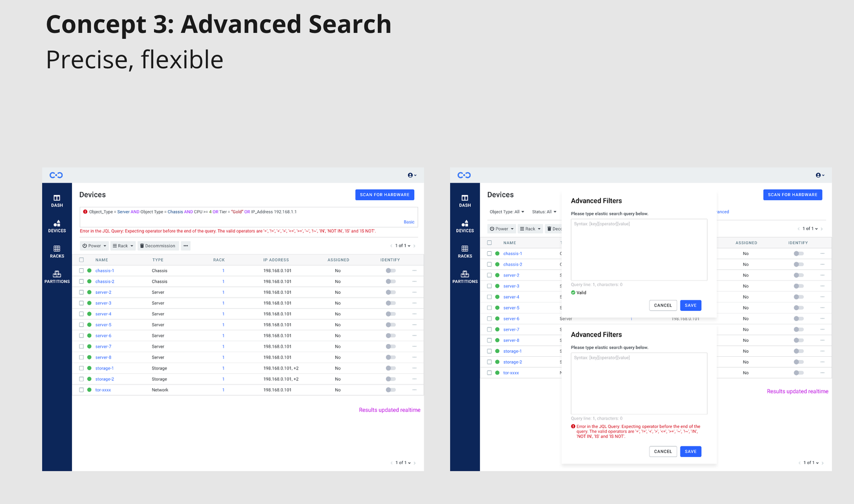Open row ellipsis menu for chassis-1 in left table
This screenshot has width=854, height=504.
[414, 271]
